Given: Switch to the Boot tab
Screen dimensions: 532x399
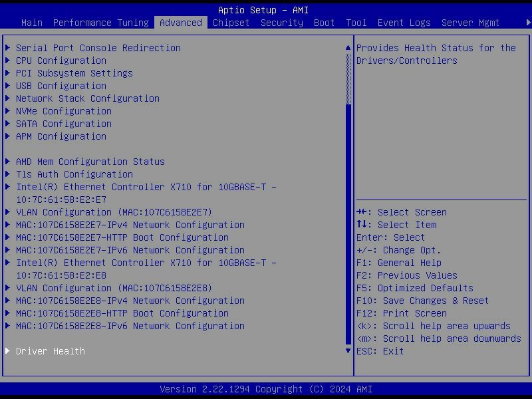Looking at the screenshot, I should [324, 23].
